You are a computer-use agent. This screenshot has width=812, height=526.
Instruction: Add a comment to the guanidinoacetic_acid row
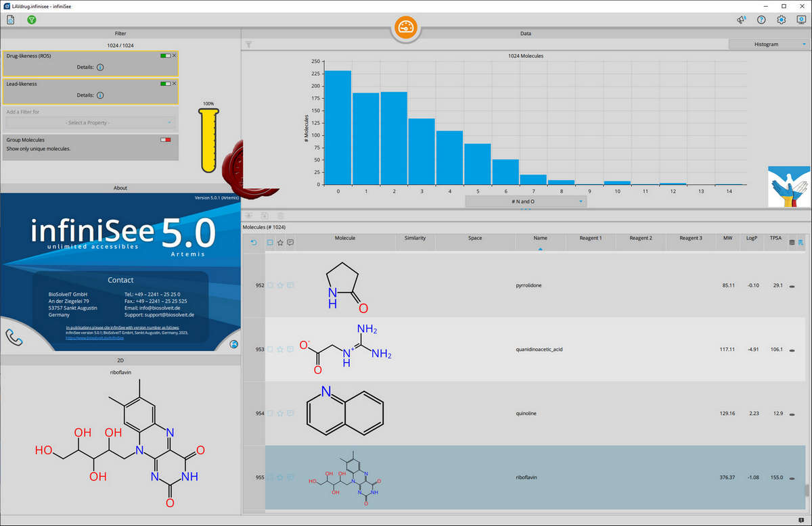click(290, 350)
